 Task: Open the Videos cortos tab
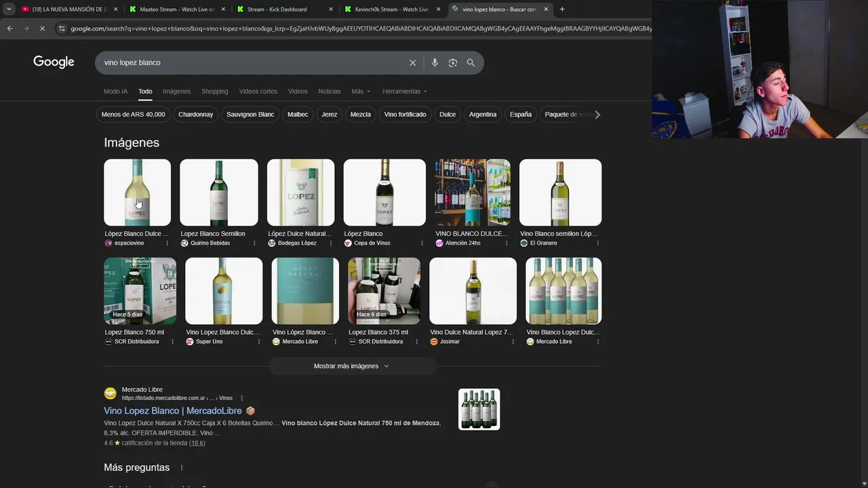click(x=258, y=91)
